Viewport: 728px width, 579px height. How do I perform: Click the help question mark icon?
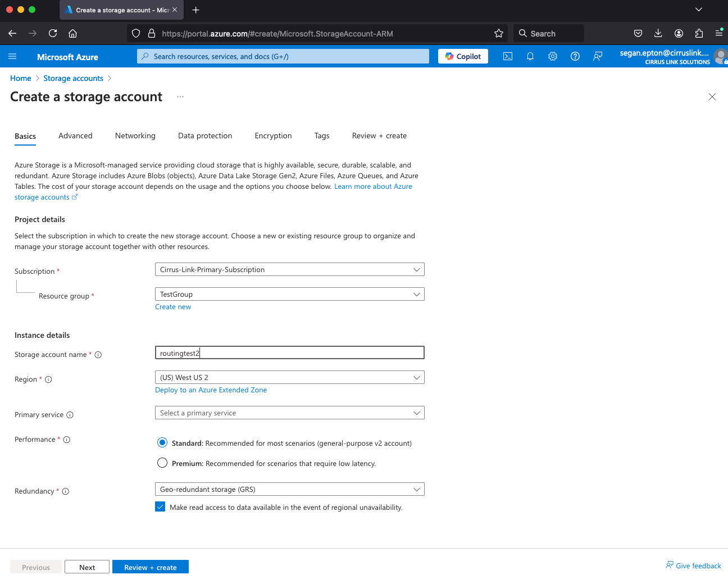click(x=575, y=56)
